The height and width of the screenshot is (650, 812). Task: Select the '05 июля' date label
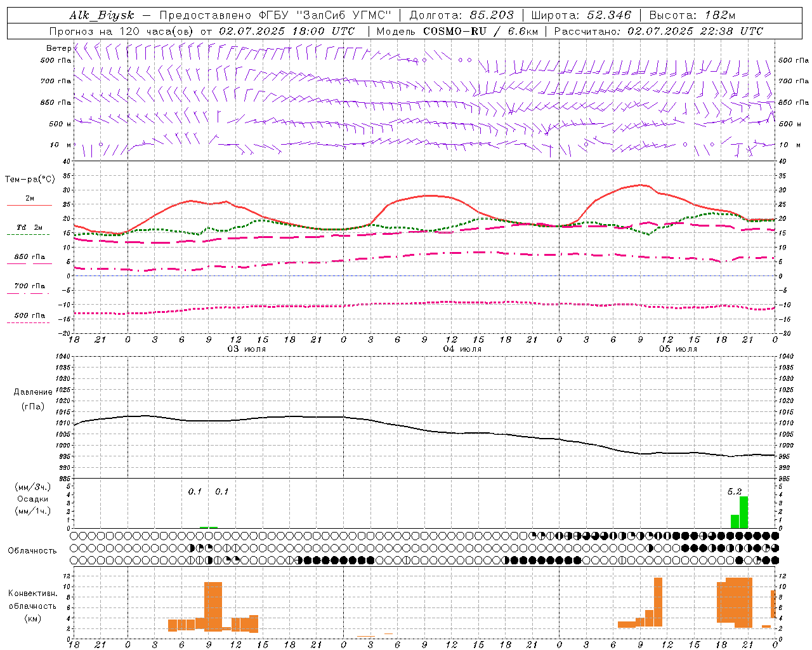click(678, 349)
